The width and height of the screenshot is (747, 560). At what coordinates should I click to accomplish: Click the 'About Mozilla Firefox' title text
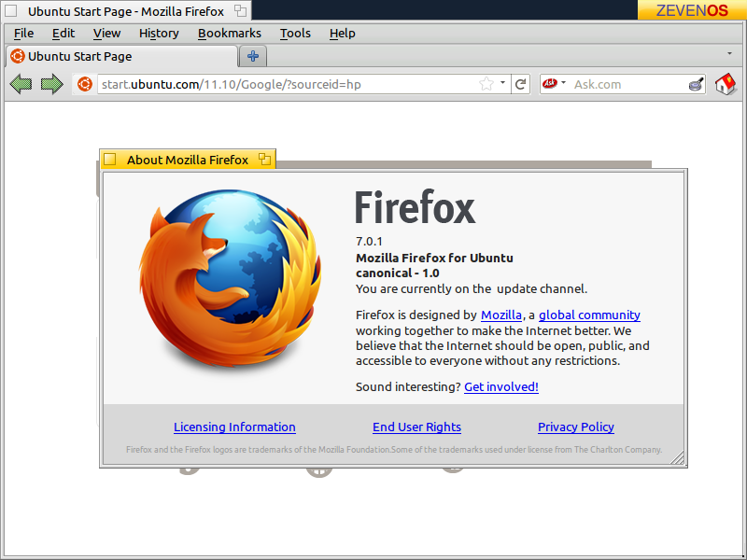coord(188,160)
